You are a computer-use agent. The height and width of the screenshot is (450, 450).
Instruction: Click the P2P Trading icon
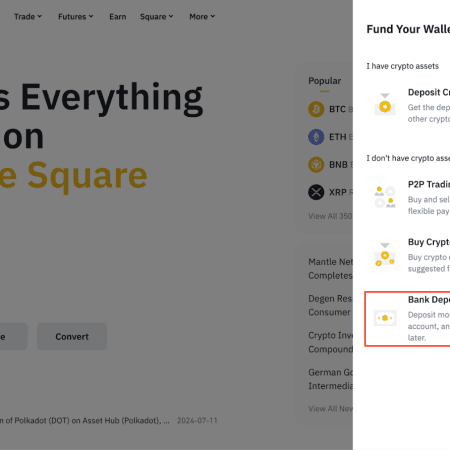point(385,197)
